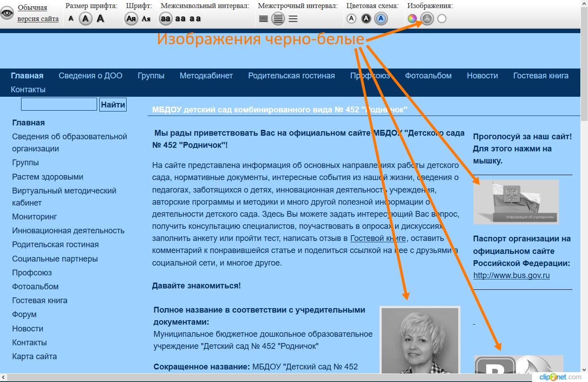Open Карта сайта in the sidebar
The width and height of the screenshot is (588, 382).
pos(34,356)
